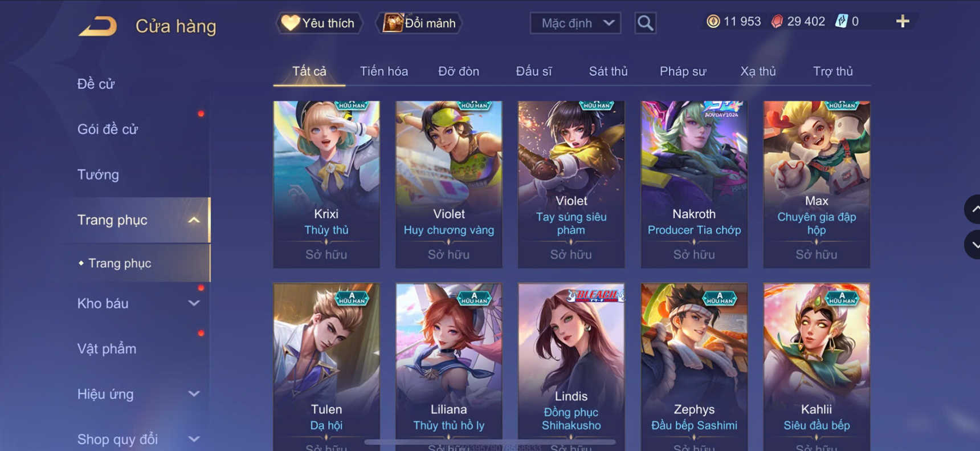Tap the plus icon to add currency
Image resolution: width=980 pixels, height=451 pixels.
point(903,22)
